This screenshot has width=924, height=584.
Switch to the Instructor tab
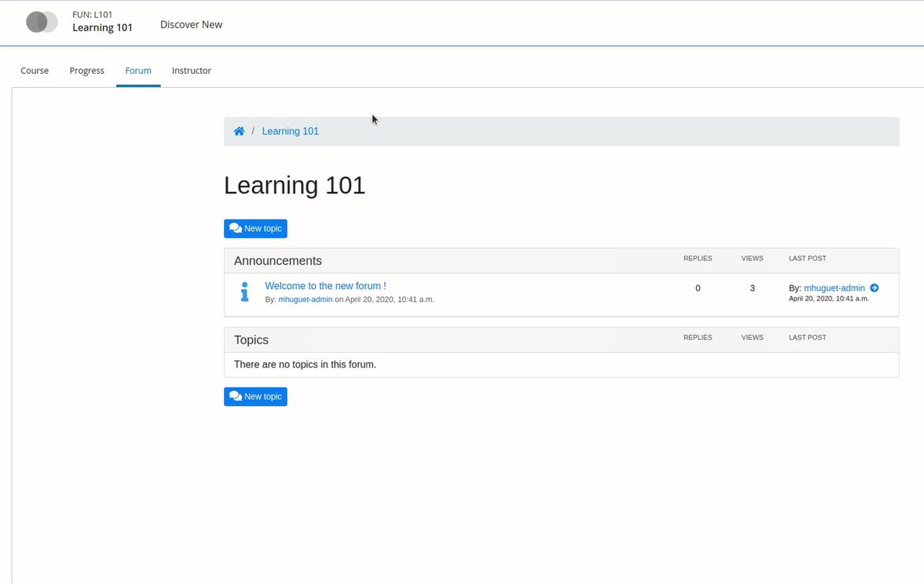192,70
